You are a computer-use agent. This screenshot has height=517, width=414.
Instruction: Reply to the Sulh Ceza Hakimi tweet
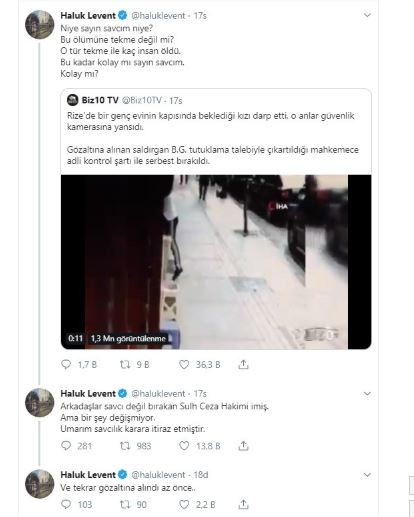66,446
